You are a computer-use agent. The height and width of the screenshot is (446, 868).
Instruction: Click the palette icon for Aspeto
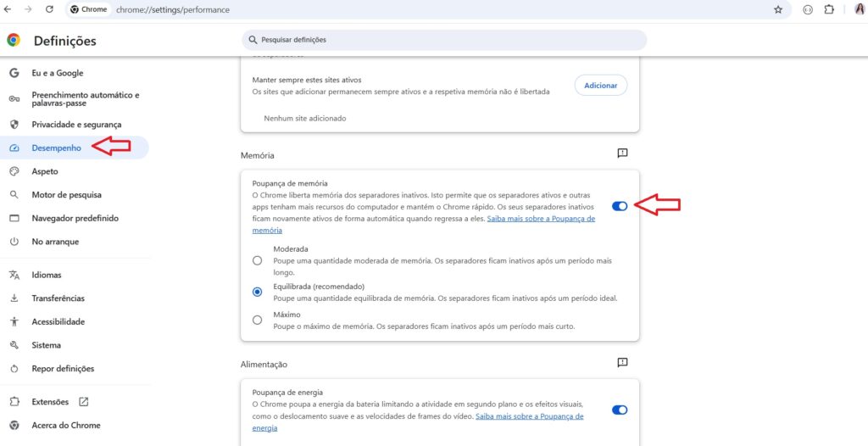(14, 172)
